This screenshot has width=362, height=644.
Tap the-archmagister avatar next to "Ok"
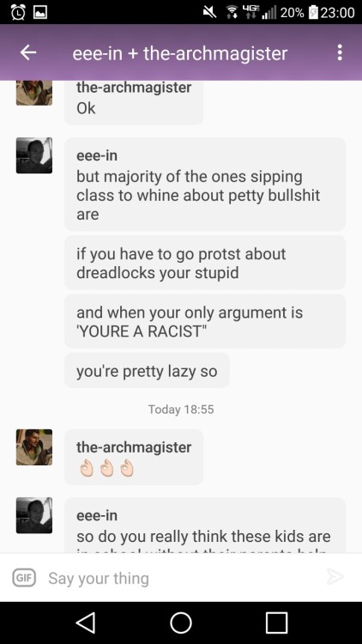coord(34,93)
